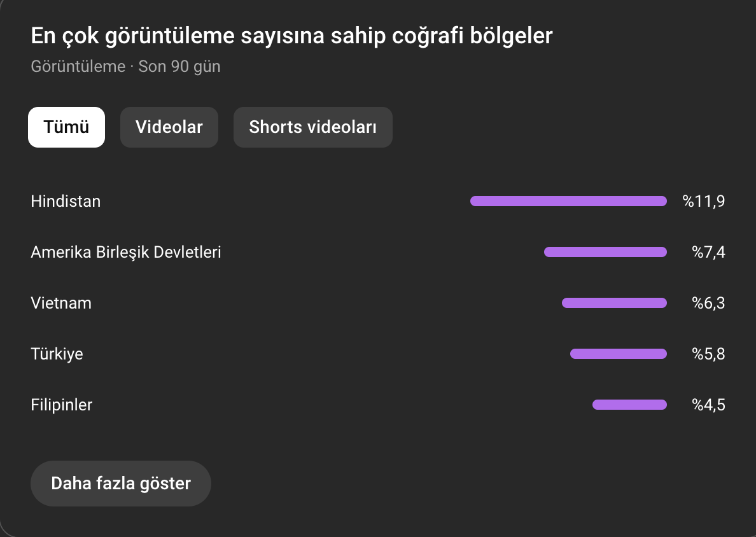Screen dimensions: 756x537
Task: Click the %11,9 percentage value
Action: (703, 201)
